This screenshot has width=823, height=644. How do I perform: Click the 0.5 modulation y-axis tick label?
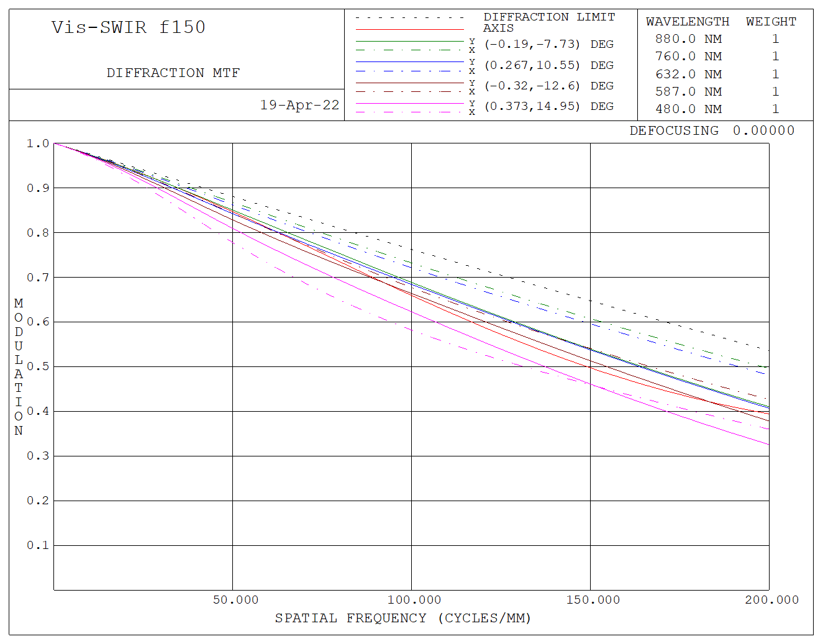38,366
